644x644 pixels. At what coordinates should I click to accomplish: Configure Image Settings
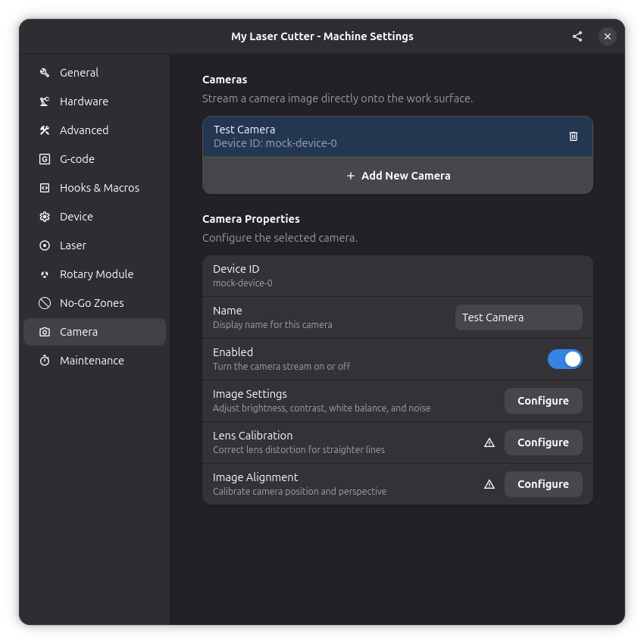[x=543, y=401]
